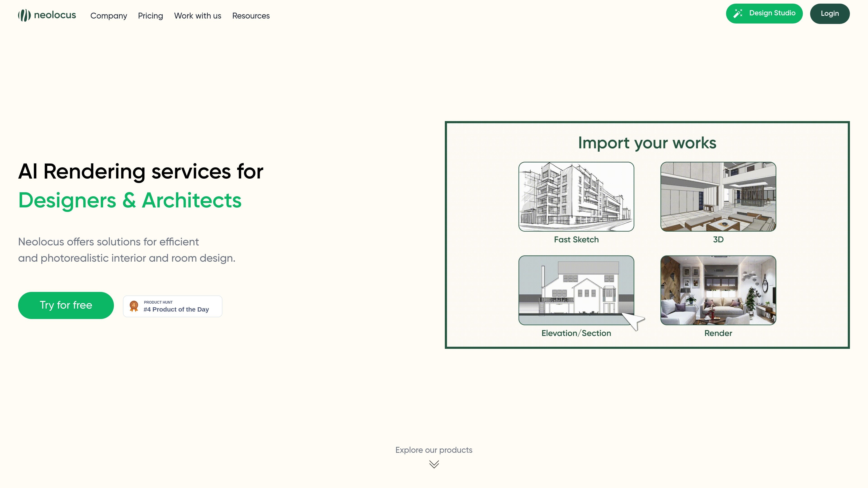Select the Elevation/Section house thumbnail

[x=576, y=290]
